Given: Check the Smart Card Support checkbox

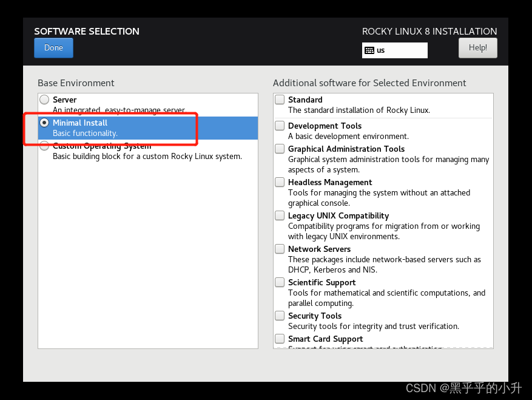Looking at the screenshot, I should point(280,339).
